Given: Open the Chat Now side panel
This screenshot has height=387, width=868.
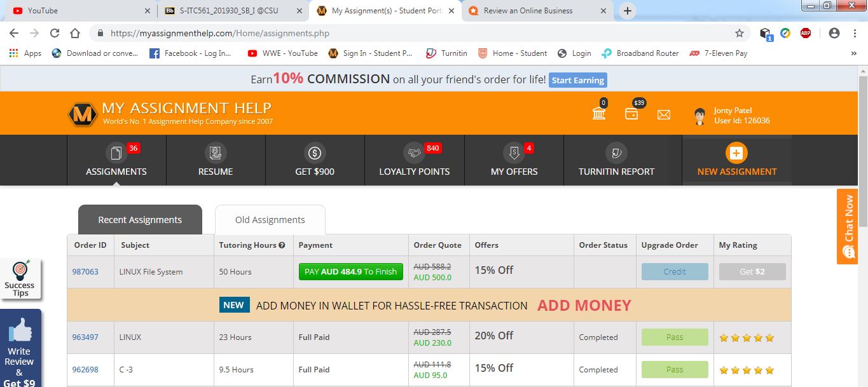Looking at the screenshot, I should pyautogui.click(x=847, y=226).
